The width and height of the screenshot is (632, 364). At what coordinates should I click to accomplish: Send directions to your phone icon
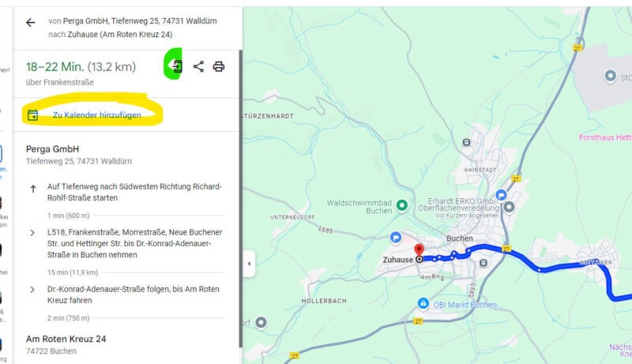[x=175, y=66]
